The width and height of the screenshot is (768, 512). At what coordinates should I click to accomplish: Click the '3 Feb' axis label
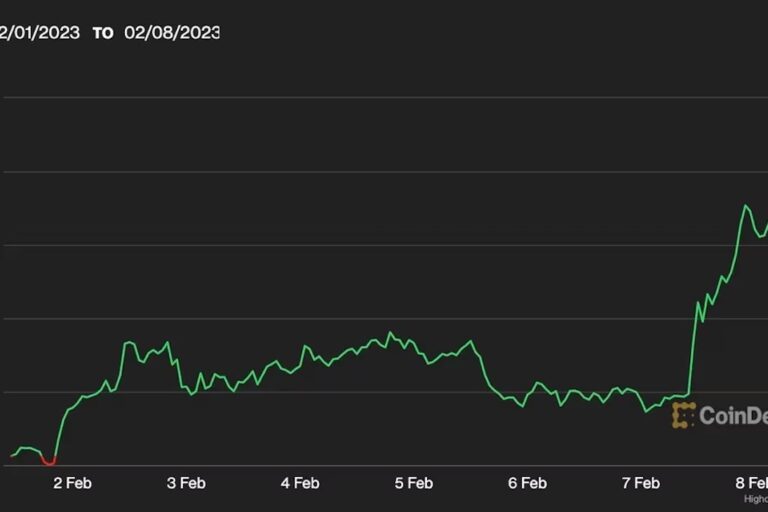click(x=186, y=483)
